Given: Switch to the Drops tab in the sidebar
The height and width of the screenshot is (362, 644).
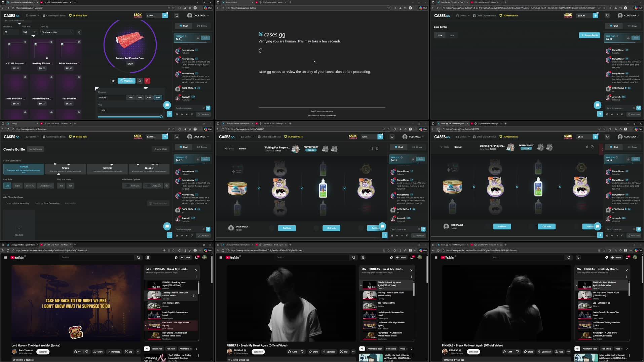Looking at the screenshot, I should 202,26.
